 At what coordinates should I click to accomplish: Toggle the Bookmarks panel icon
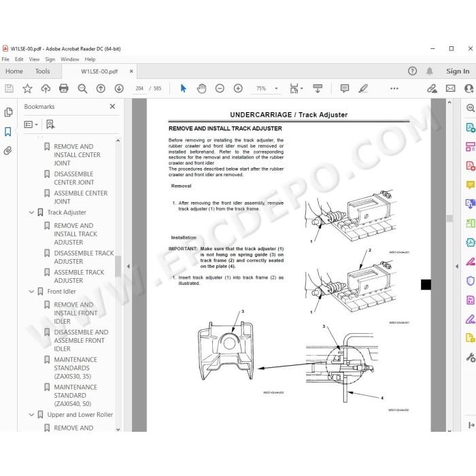tap(8, 131)
